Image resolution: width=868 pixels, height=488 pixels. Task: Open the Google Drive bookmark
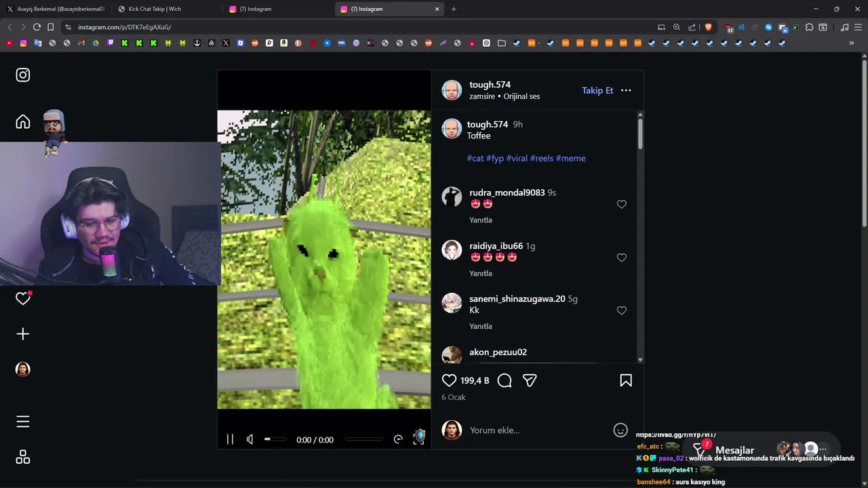(x=96, y=43)
